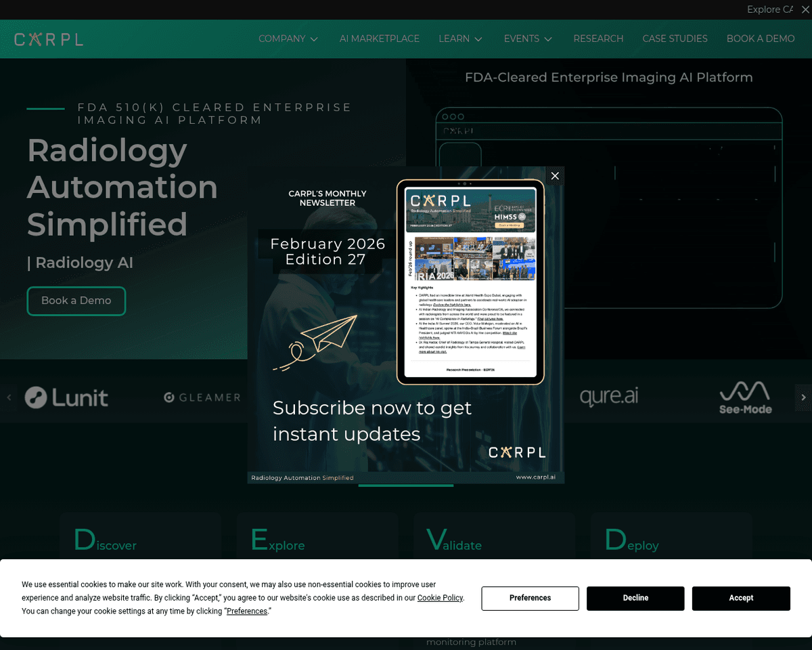Open the AI Marketplace menu item
This screenshot has width=812, height=650.
pyautogui.click(x=380, y=39)
